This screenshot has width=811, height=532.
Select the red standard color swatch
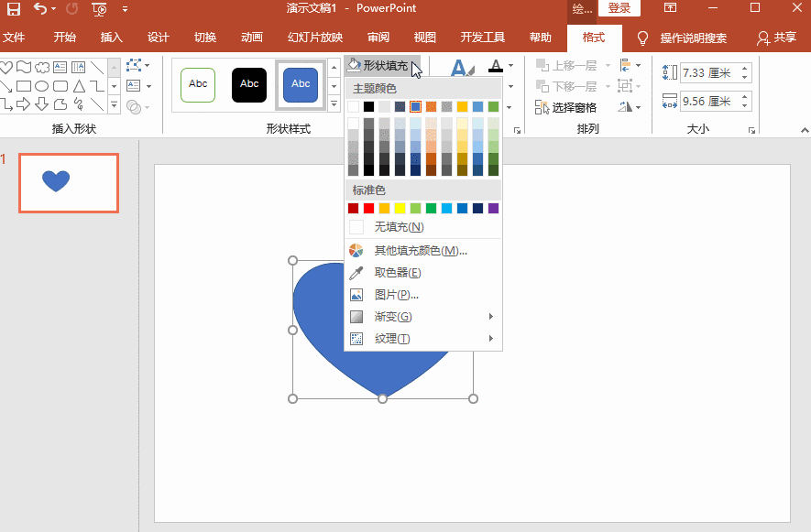click(x=367, y=208)
